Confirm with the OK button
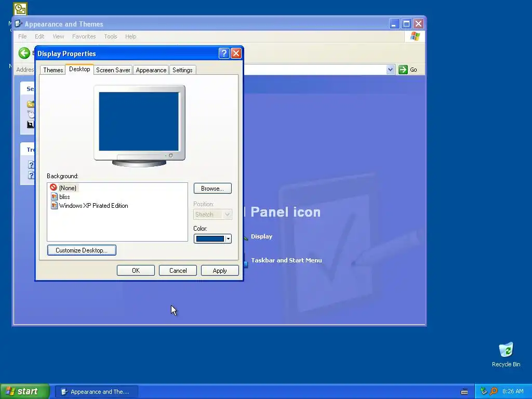 pyautogui.click(x=136, y=270)
